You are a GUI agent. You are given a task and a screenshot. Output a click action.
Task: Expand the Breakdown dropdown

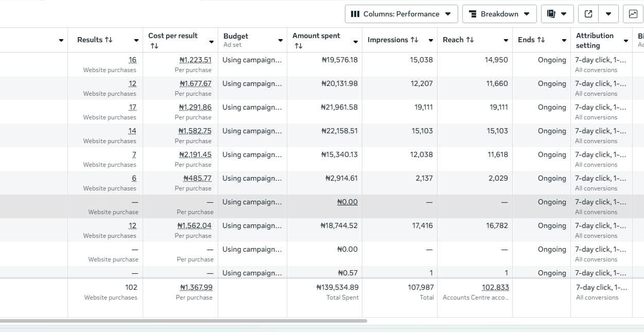tap(499, 14)
